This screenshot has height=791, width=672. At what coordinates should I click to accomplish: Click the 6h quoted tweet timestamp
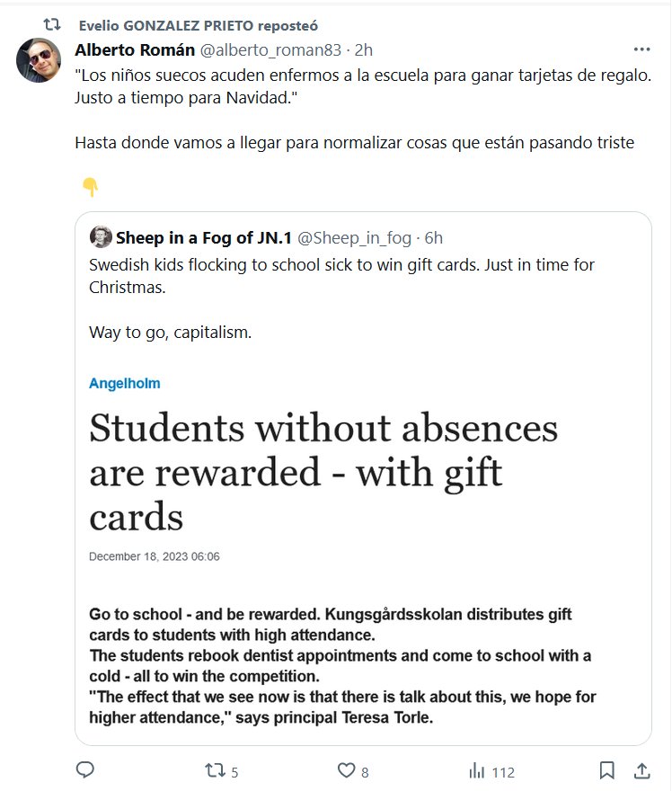433,237
